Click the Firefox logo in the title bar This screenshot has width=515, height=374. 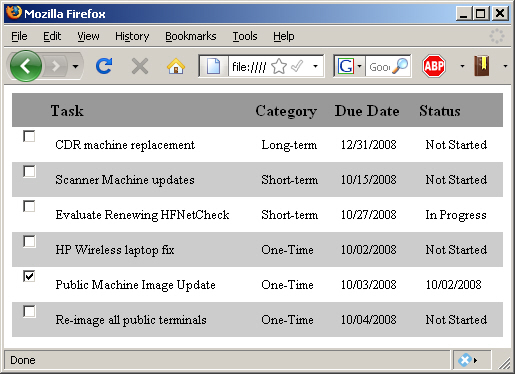click(x=14, y=13)
